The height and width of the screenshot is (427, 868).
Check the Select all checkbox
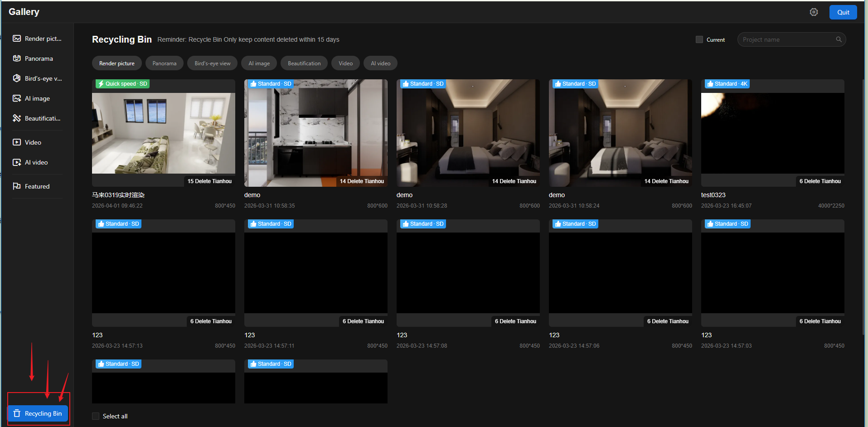[96, 416]
